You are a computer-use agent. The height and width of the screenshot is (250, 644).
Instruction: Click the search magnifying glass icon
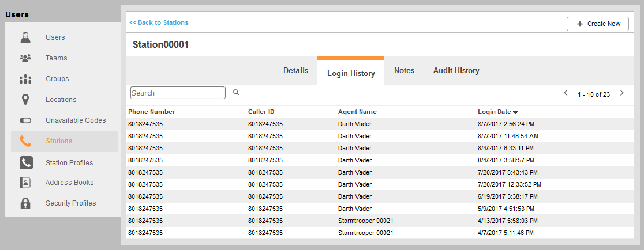[236, 92]
